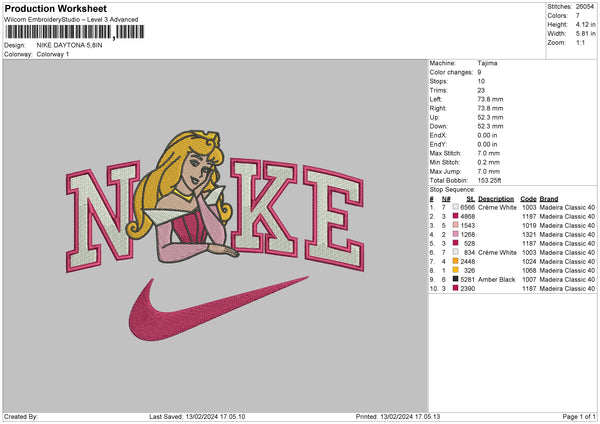Viewport: 600px width, 424px height.
Task: Click the orange swatch next to 2448 stitches
Action: (455, 261)
